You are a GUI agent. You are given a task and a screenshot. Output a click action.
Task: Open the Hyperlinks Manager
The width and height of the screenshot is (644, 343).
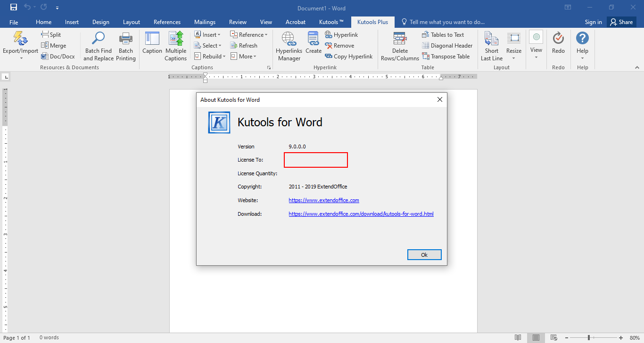click(x=289, y=46)
